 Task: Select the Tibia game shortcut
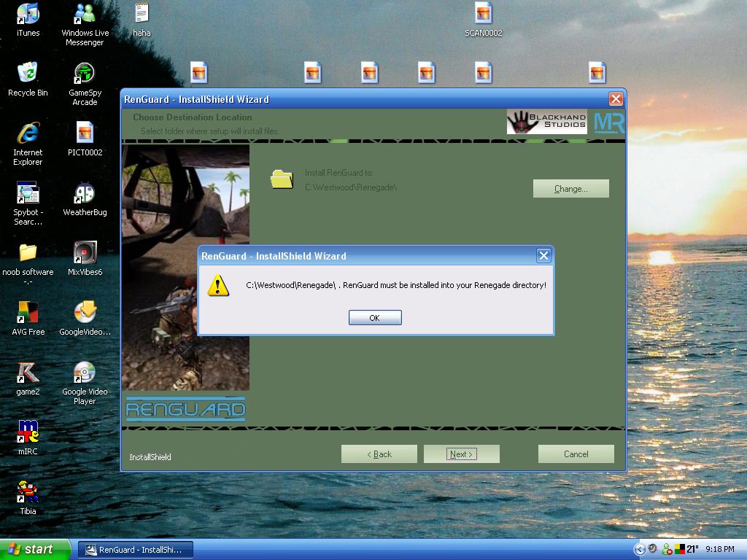point(28,492)
